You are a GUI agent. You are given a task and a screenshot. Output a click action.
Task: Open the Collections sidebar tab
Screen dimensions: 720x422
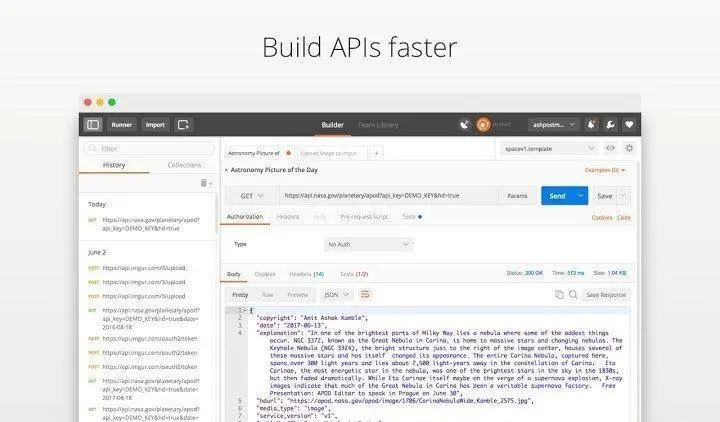[184, 165]
